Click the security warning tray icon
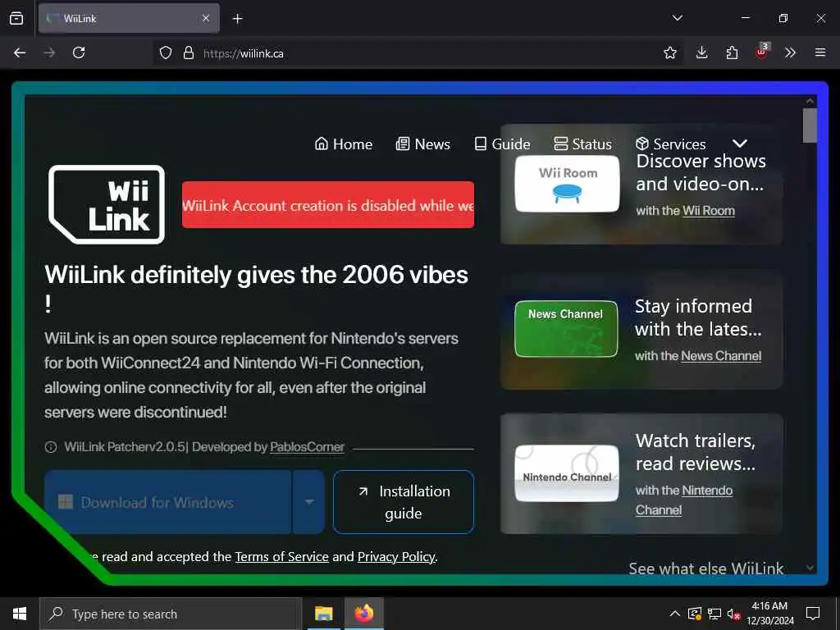 click(695, 614)
